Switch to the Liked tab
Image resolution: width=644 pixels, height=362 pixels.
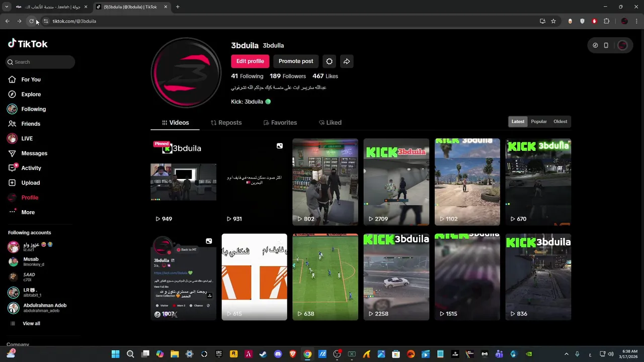tap(330, 123)
